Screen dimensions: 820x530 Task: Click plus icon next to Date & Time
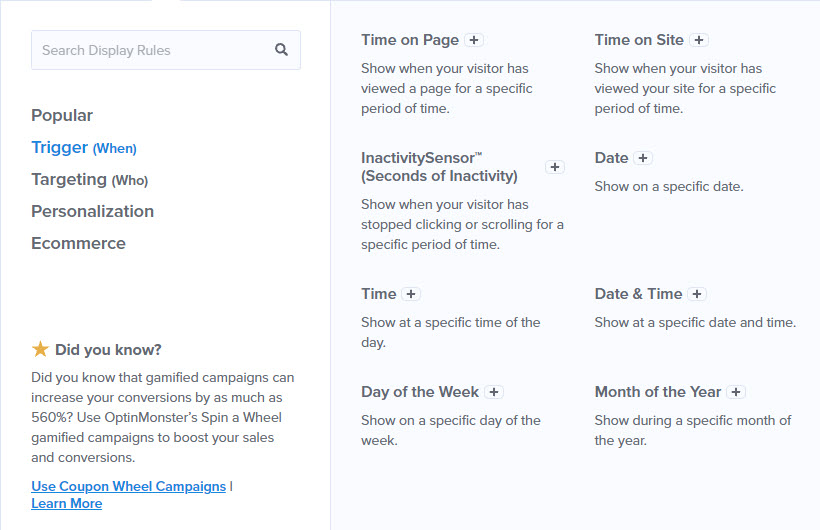tap(697, 294)
